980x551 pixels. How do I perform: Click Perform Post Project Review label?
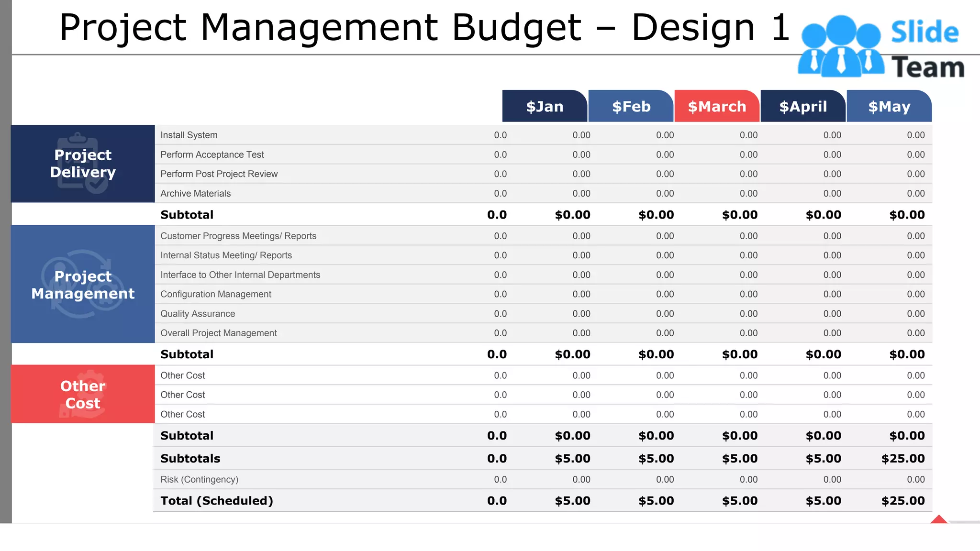point(219,174)
